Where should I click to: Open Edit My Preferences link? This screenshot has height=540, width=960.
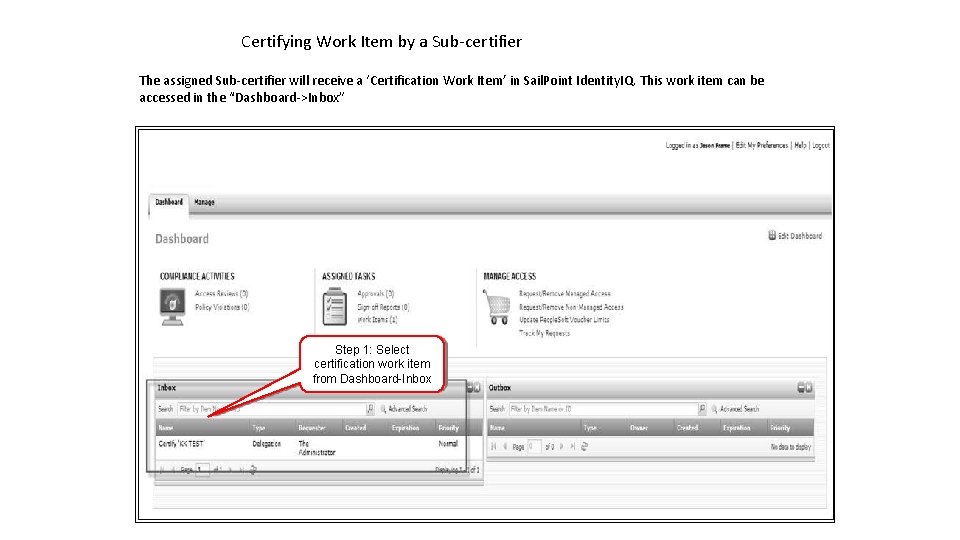tap(762, 146)
